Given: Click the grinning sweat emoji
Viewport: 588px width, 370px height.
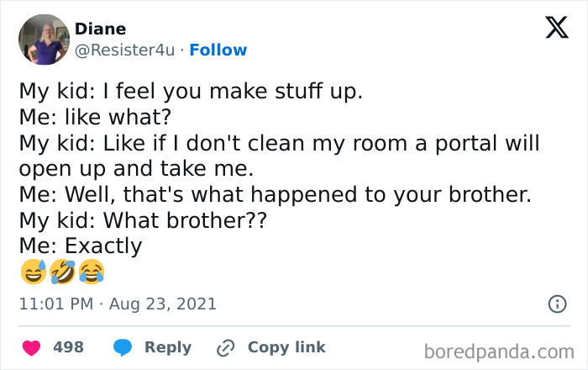Looking at the screenshot, I should point(32,272).
